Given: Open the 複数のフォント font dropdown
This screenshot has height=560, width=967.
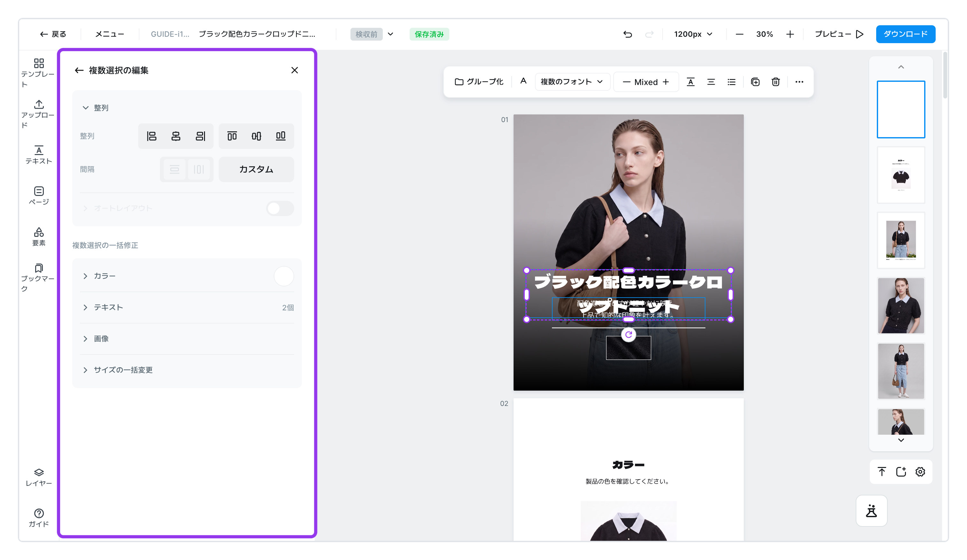Looking at the screenshot, I should point(572,82).
